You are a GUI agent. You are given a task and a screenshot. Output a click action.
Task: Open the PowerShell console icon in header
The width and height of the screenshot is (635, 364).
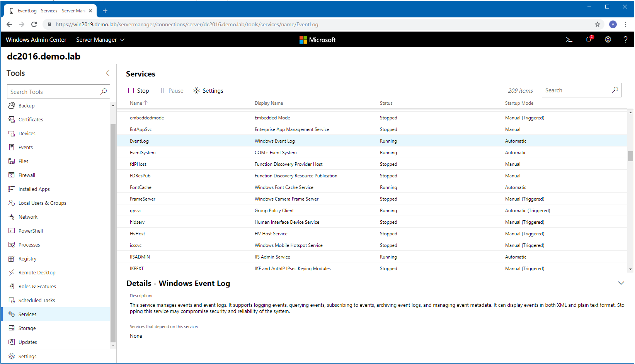569,39
